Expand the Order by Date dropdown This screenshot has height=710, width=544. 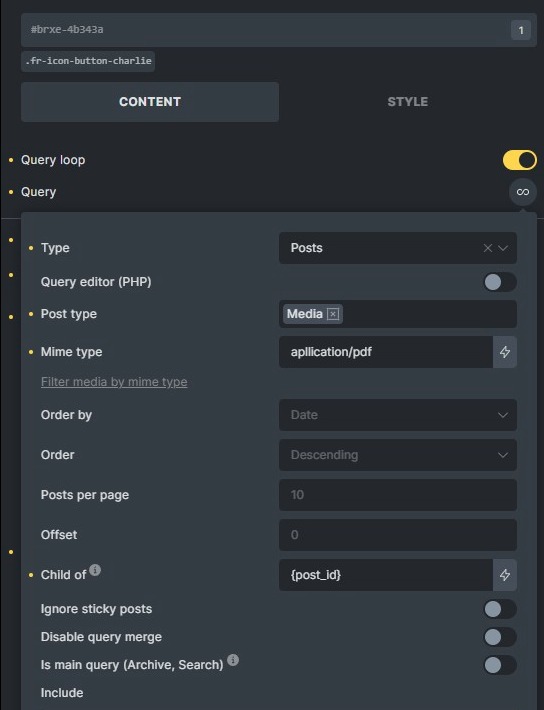(x=398, y=415)
